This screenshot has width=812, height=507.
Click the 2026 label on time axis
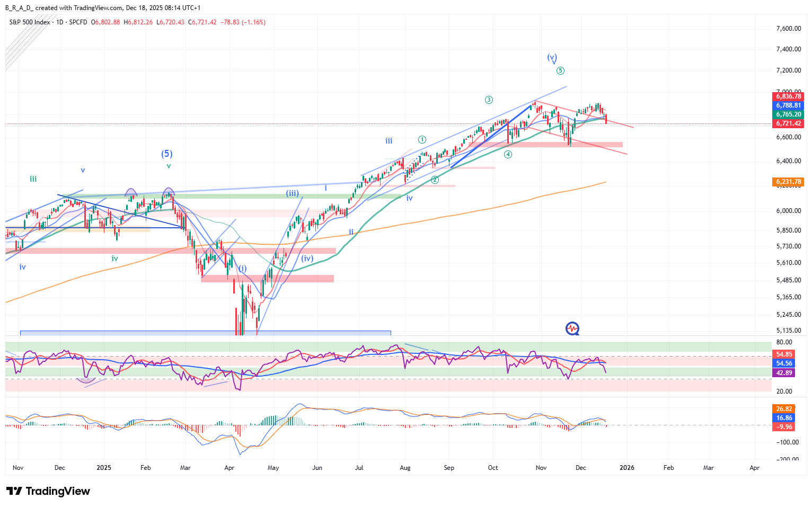click(626, 468)
